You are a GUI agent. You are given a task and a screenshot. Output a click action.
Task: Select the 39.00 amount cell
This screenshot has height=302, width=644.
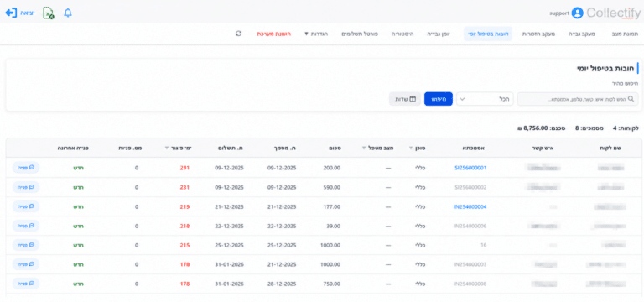coord(333,226)
